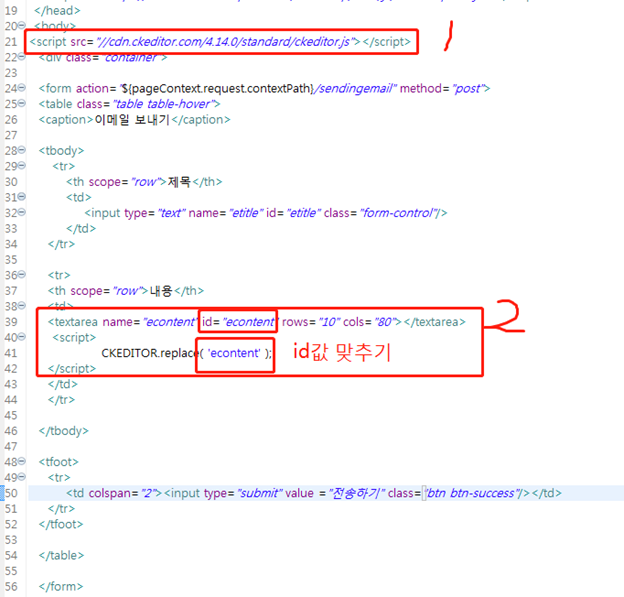Collapse the tr fold marker at line 29
The width and height of the screenshot is (624, 597).
[22, 165]
